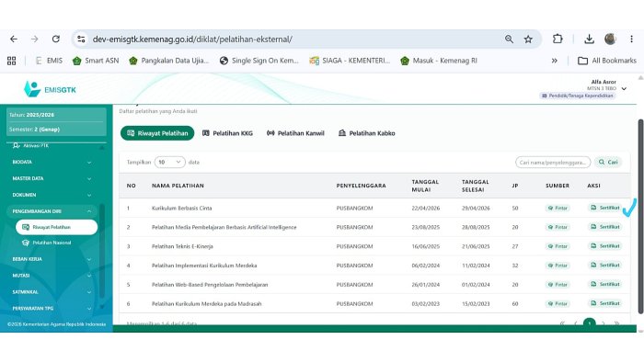Image resolution: width=644 pixels, height=362 pixels.
Task: Open the All Bookmarks folder
Action: (x=607, y=61)
